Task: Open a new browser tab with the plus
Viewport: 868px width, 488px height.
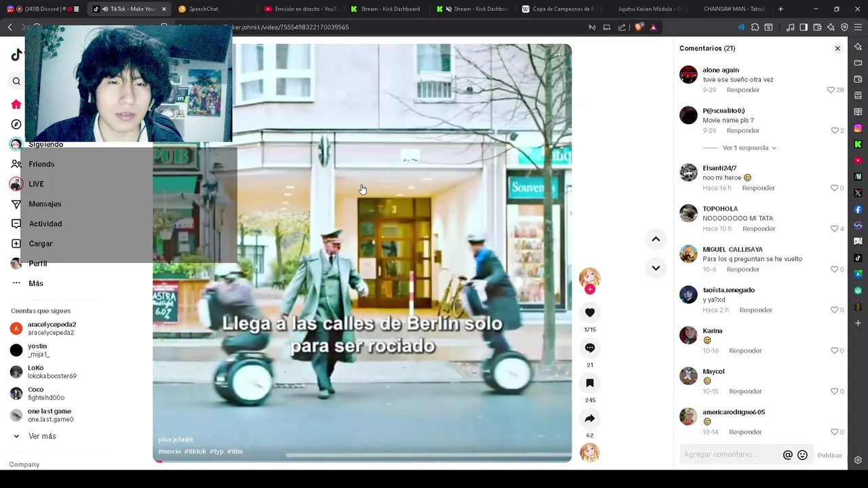Action: coord(781,9)
